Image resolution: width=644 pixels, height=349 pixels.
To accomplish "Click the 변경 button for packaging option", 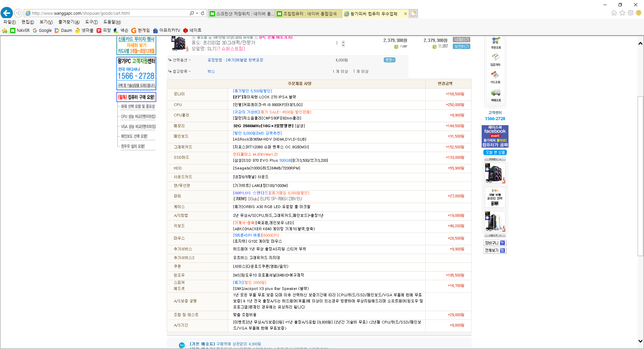I will coord(389,60).
